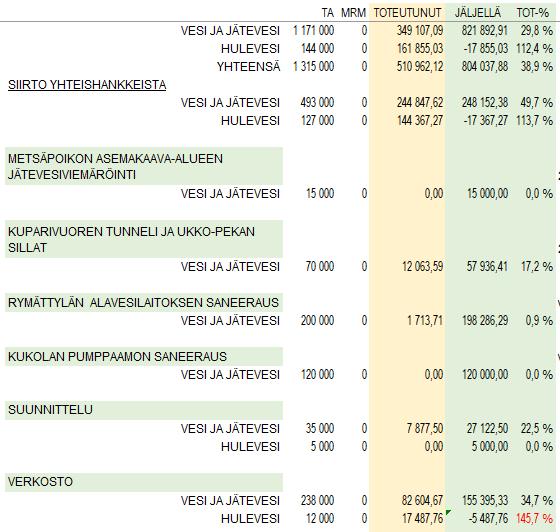Select cell value 82 604,67
Viewport: 560px width, 532px height.
pos(422,500)
